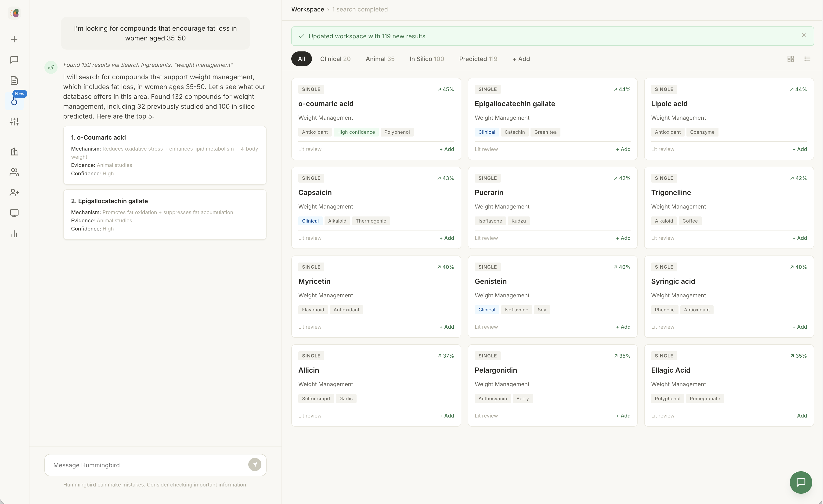Open the chats icon in the sidebar
823x504 pixels.
[14, 60]
